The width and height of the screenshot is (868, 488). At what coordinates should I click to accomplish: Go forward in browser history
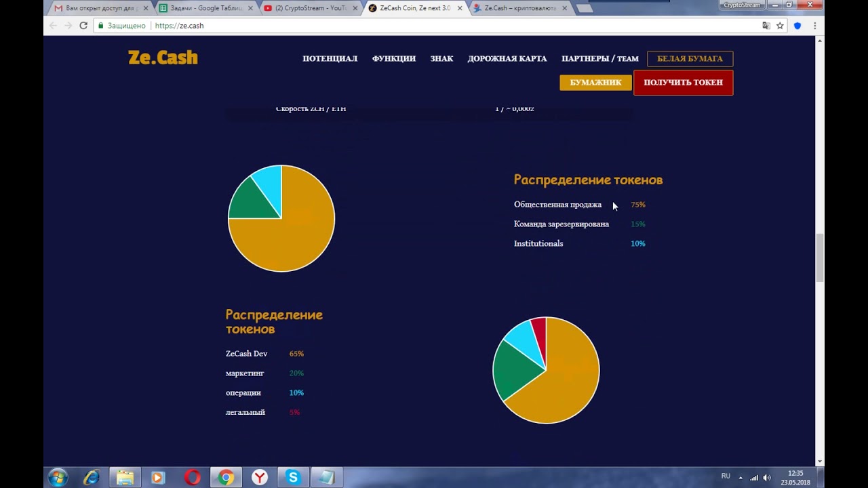[68, 25]
